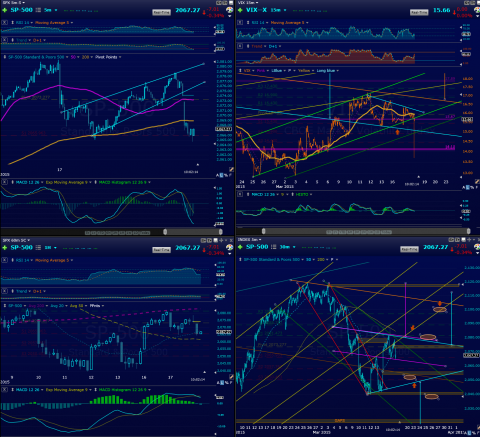Viewport: 480px width, 437px height.
Task: Click green plus icon beside VIX-X symbol
Action: [x=240, y=10]
